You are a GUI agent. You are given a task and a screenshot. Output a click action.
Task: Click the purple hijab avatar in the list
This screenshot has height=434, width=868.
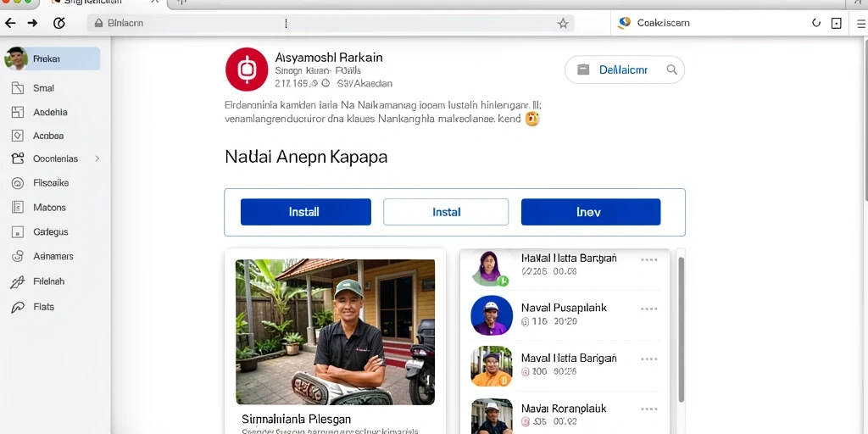point(490,269)
